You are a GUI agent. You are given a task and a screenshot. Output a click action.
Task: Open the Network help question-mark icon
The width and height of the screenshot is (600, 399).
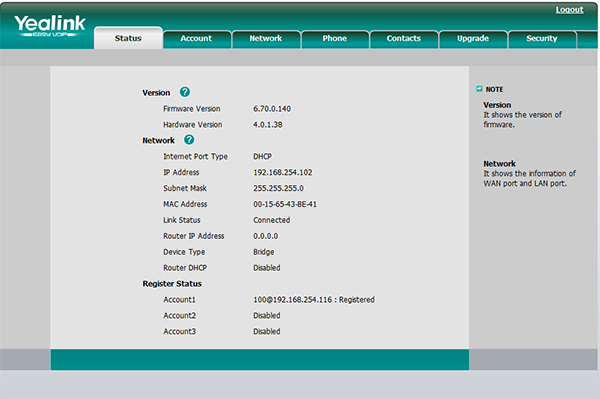(189, 140)
